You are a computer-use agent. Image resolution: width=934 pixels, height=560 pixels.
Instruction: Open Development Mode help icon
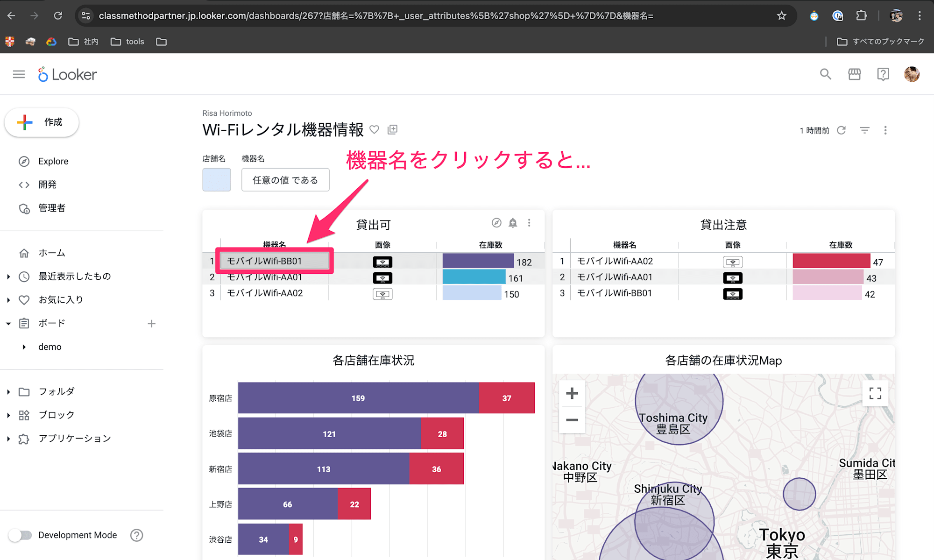(x=136, y=535)
